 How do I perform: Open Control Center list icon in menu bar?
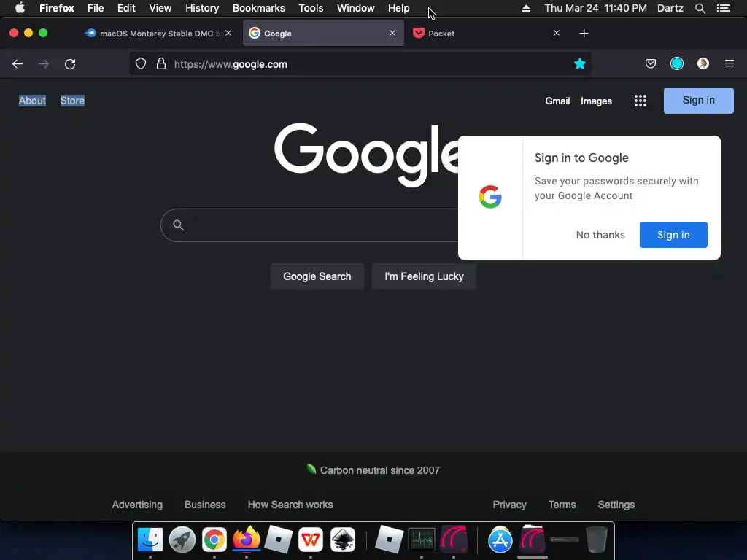(724, 8)
